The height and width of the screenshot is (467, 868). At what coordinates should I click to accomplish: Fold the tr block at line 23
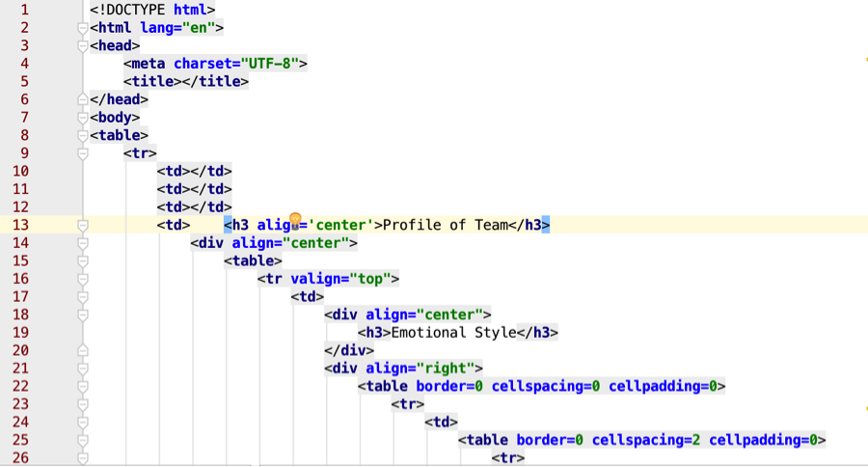pos(83,404)
